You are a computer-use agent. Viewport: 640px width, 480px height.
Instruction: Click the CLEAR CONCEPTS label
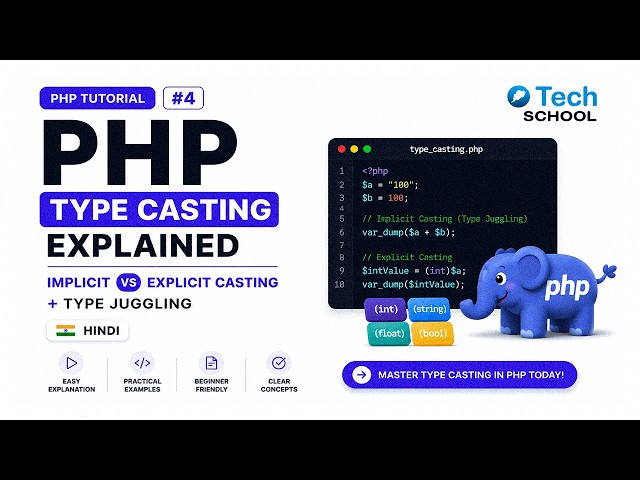coord(279,385)
